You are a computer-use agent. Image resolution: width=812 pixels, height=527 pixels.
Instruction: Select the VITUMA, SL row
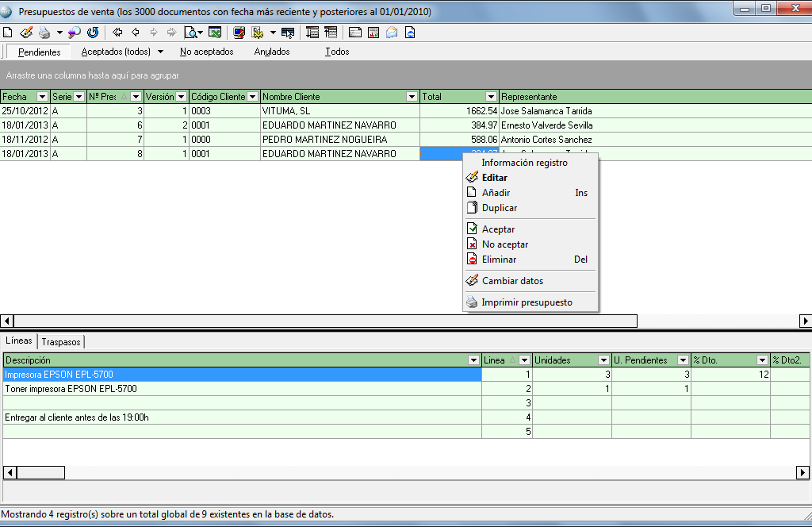406,111
